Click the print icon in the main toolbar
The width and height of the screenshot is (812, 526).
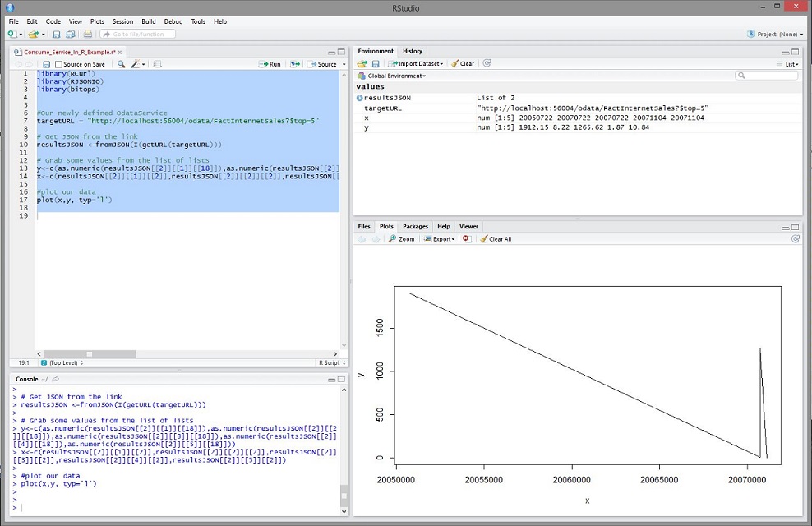[87, 34]
